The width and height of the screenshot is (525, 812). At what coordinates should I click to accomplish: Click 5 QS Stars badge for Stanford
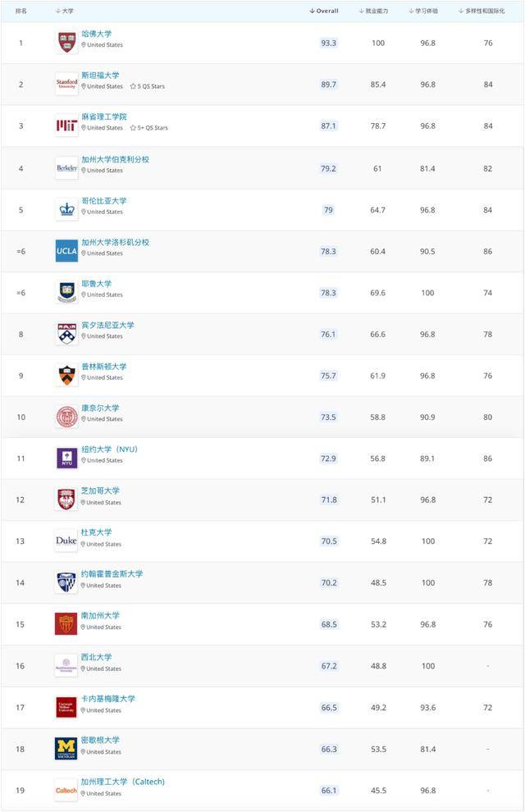pyautogui.click(x=148, y=86)
